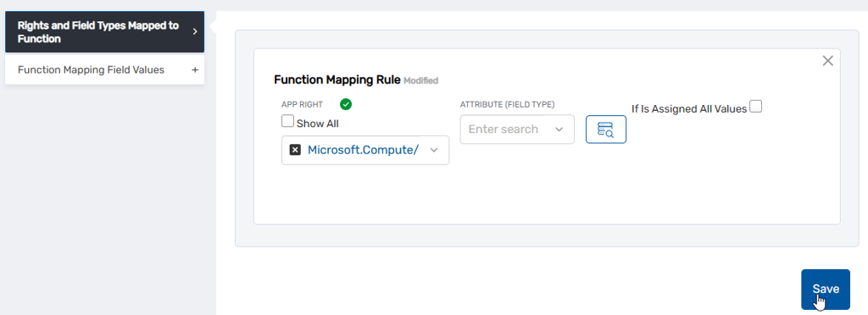Remove the Microsoft.Compute/ app right selection
Screen dimensions: 868x315
pyautogui.click(x=295, y=150)
